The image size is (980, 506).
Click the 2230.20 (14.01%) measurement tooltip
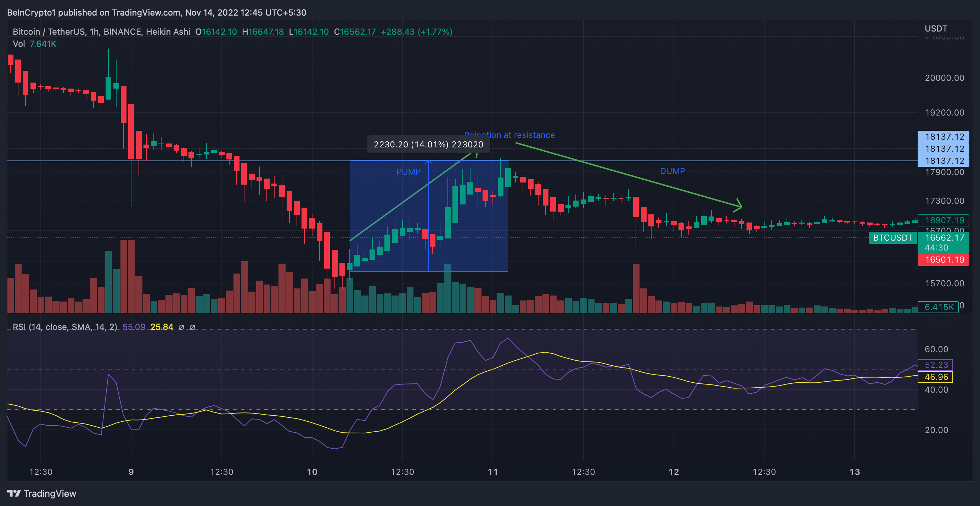coord(428,145)
